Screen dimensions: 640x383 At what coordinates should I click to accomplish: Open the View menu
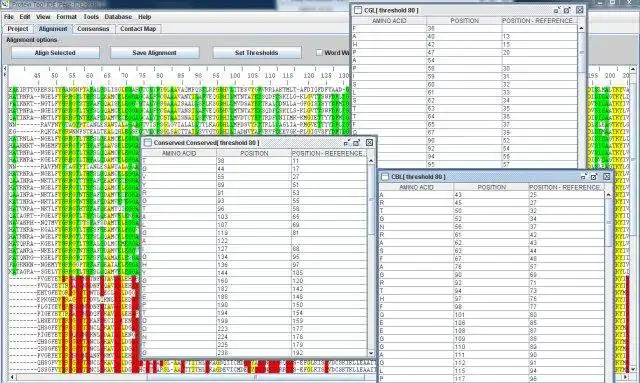coord(43,17)
